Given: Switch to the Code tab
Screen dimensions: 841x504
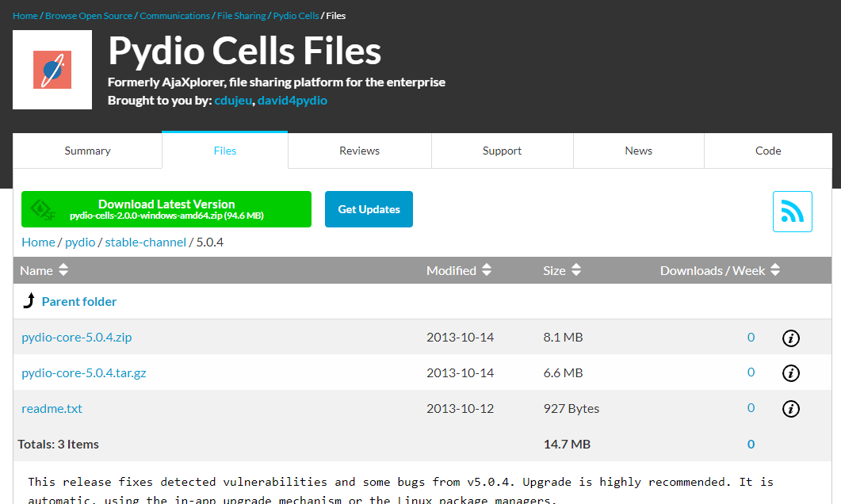Looking at the screenshot, I should click(x=768, y=151).
